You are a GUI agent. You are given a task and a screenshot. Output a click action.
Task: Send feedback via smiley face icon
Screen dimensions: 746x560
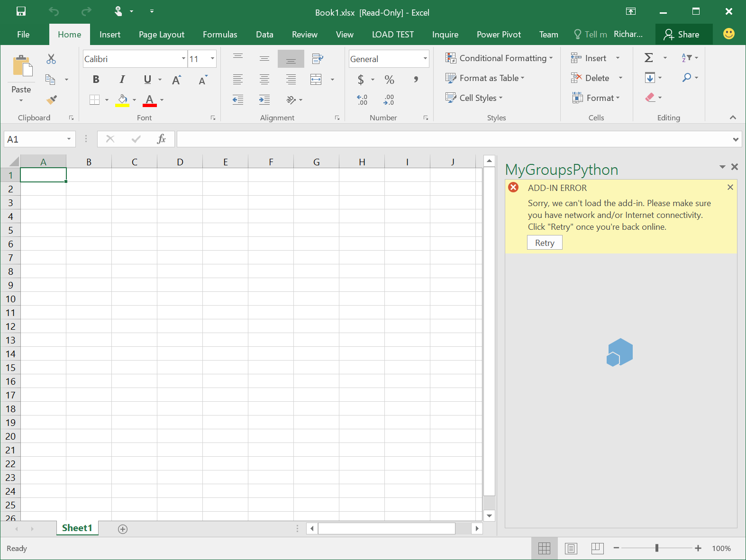[x=729, y=34]
